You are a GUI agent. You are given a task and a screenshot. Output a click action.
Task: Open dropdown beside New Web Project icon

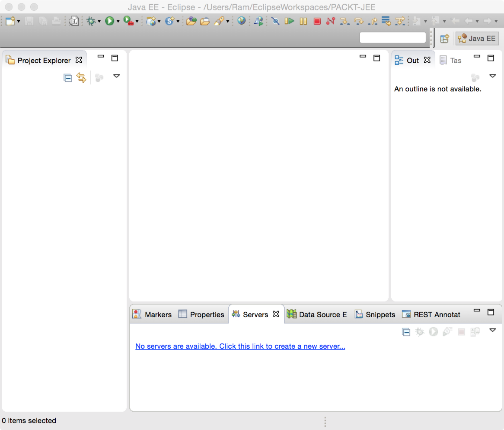pyautogui.click(x=159, y=22)
